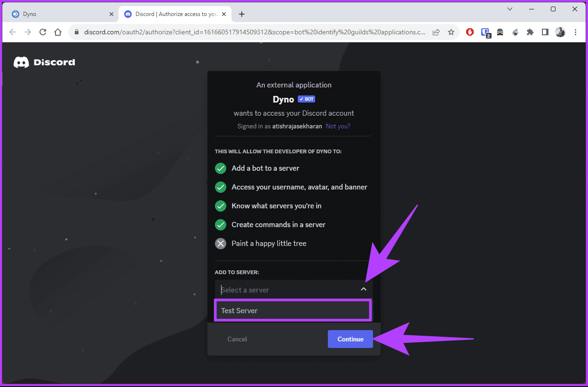Close the Discord Authorize tab
The width and height of the screenshot is (588, 387).
click(x=225, y=14)
